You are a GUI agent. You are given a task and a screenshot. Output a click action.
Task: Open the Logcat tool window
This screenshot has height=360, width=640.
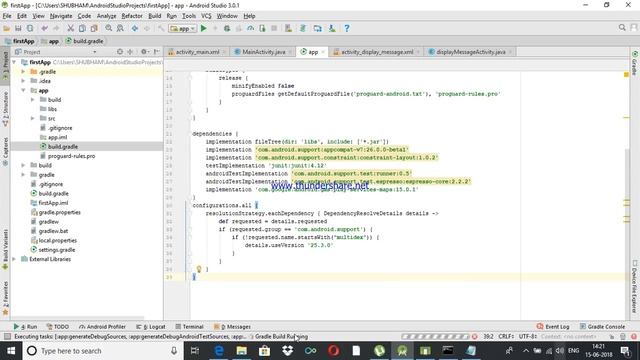151,327
